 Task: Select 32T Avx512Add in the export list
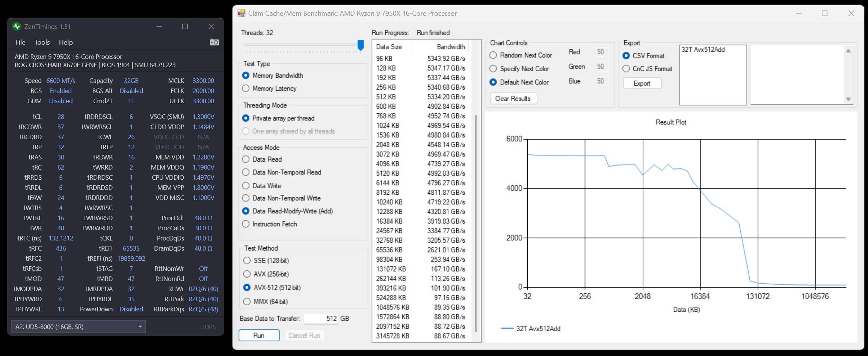703,50
